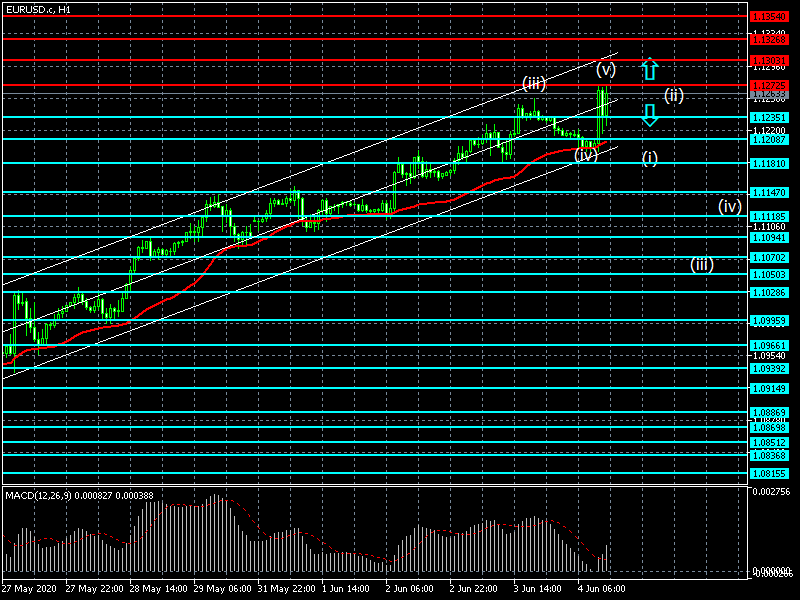Viewport: 800px width, 600px height.
Task: Select the 1.08698 cyan price label
Action: (769, 428)
